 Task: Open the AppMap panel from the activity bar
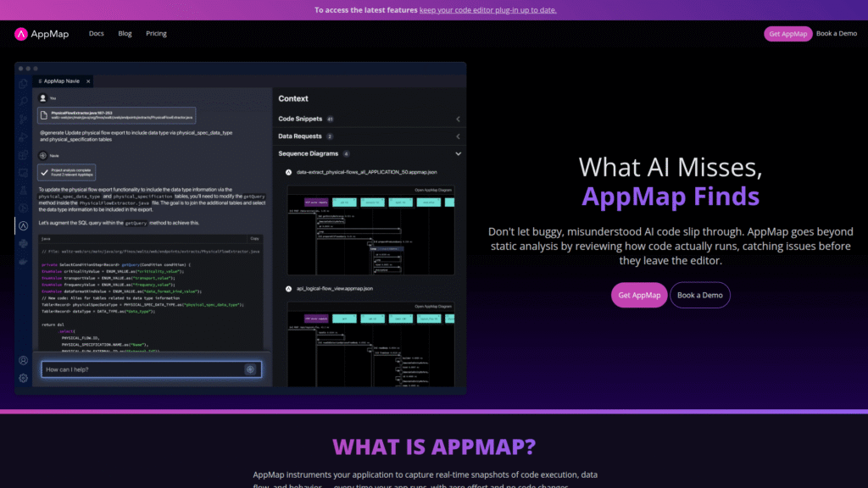pyautogui.click(x=24, y=226)
